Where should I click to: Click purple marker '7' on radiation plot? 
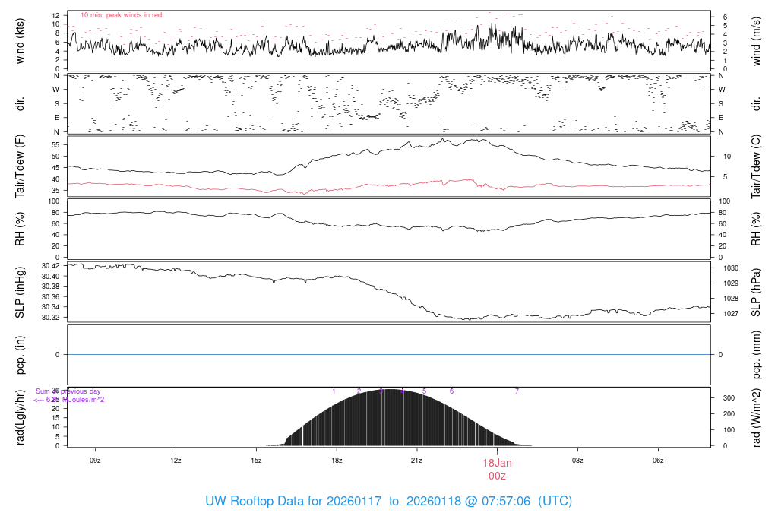pos(517,391)
